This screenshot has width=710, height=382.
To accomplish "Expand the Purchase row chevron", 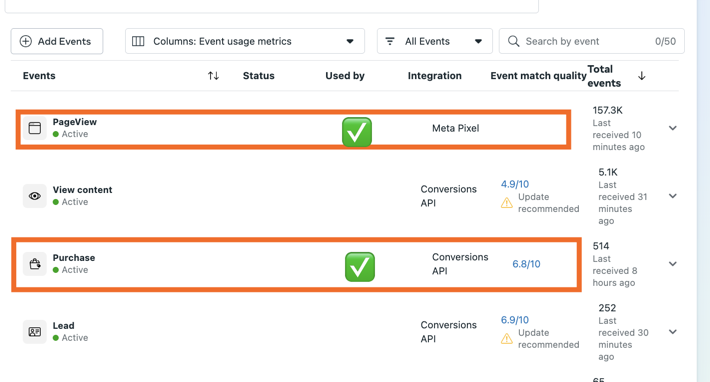I will [673, 264].
